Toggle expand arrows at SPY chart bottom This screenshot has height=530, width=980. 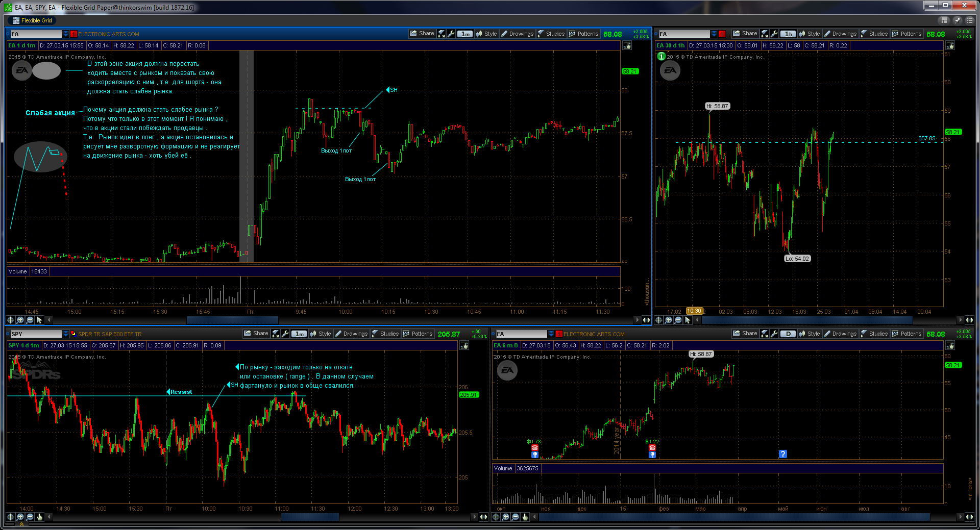[483, 517]
